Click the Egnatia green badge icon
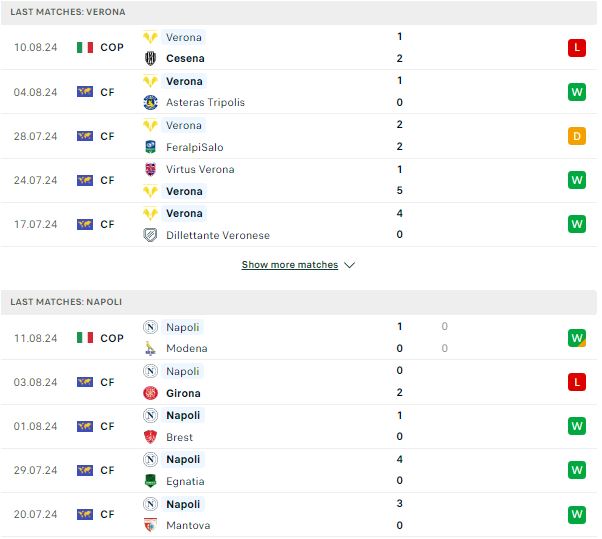This screenshot has height=539, width=602. tap(150, 481)
